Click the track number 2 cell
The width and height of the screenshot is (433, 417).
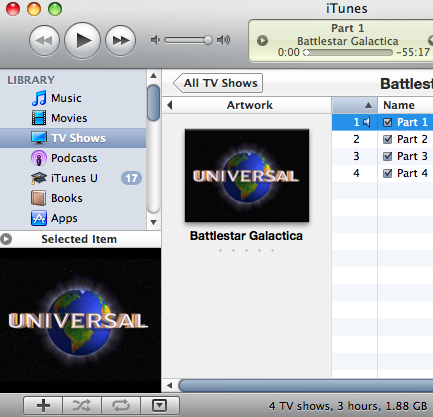356,139
